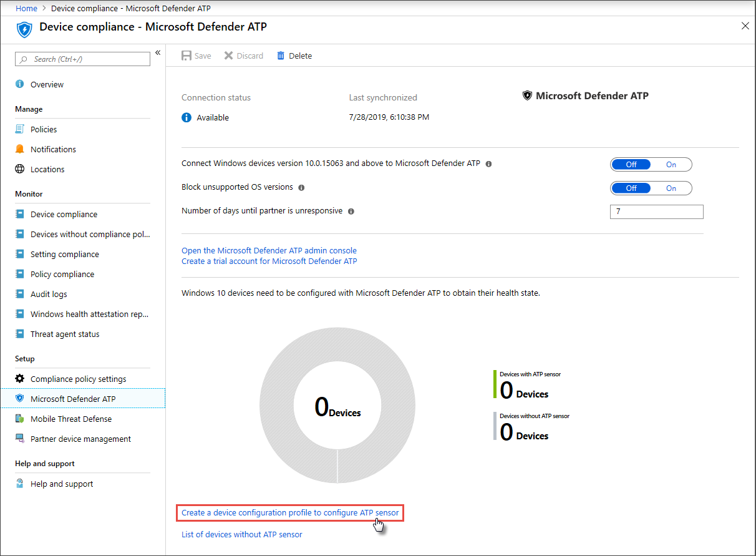Open List of devices without ATP sensor

pyautogui.click(x=242, y=534)
